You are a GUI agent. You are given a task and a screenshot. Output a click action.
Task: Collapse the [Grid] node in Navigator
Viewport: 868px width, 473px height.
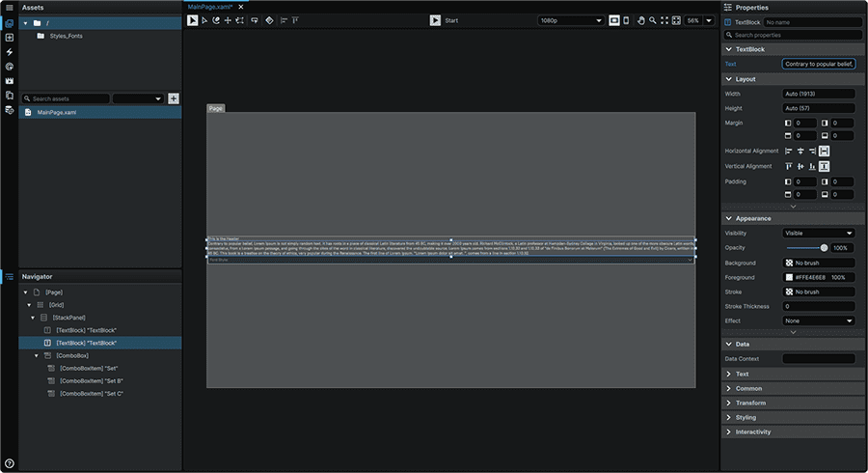(29, 305)
